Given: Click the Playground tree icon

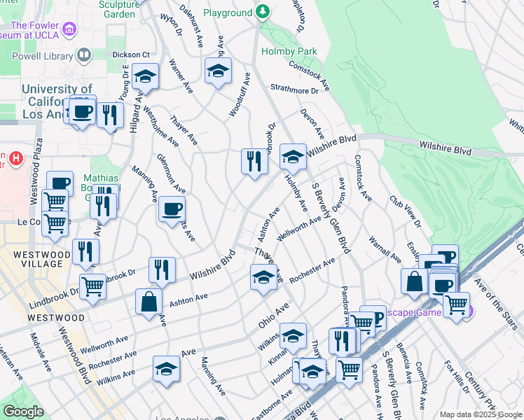Looking at the screenshot, I should [263, 12].
